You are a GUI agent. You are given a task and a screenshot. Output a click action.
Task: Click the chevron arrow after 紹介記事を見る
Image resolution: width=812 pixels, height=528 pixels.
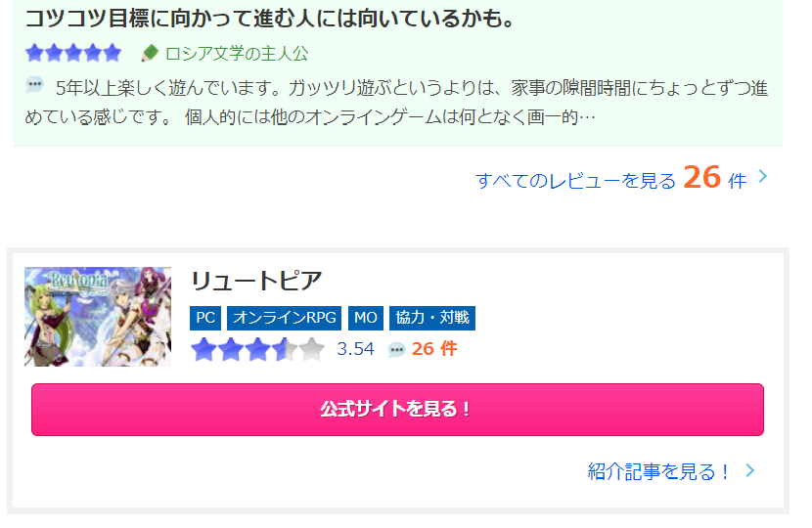click(x=749, y=470)
